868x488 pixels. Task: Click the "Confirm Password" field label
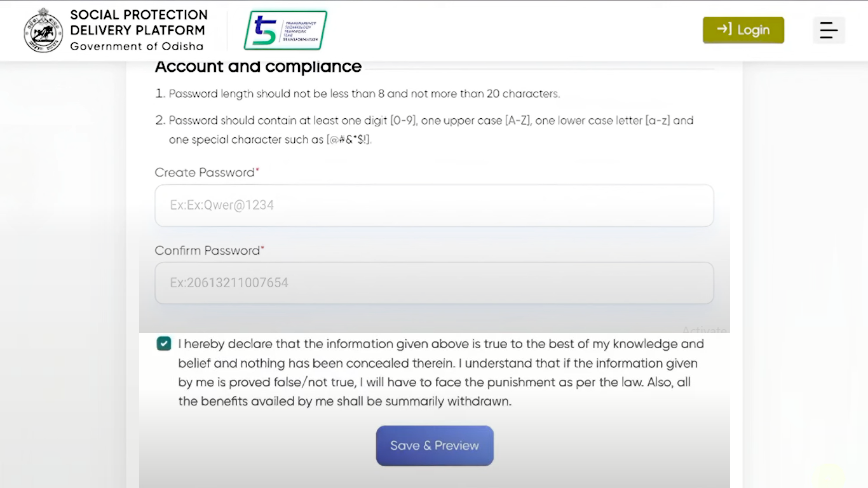point(207,250)
